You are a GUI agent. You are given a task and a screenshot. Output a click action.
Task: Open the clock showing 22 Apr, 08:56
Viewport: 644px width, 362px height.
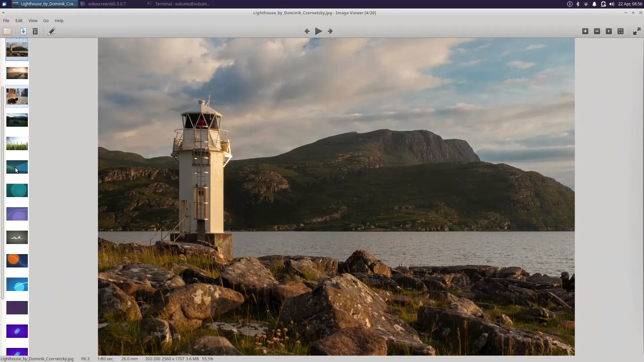click(630, 4)
